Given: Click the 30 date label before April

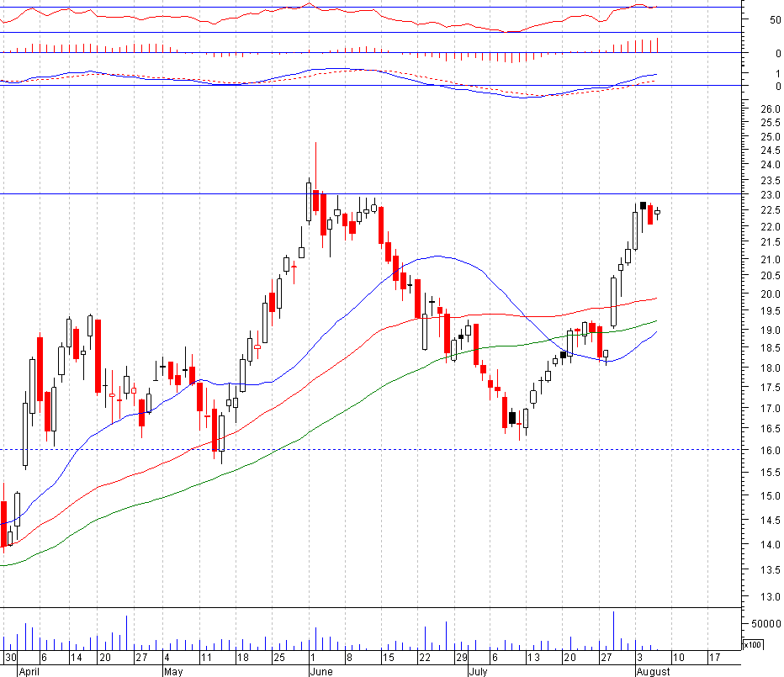Looking at the screenshot, I should (10, 658).
